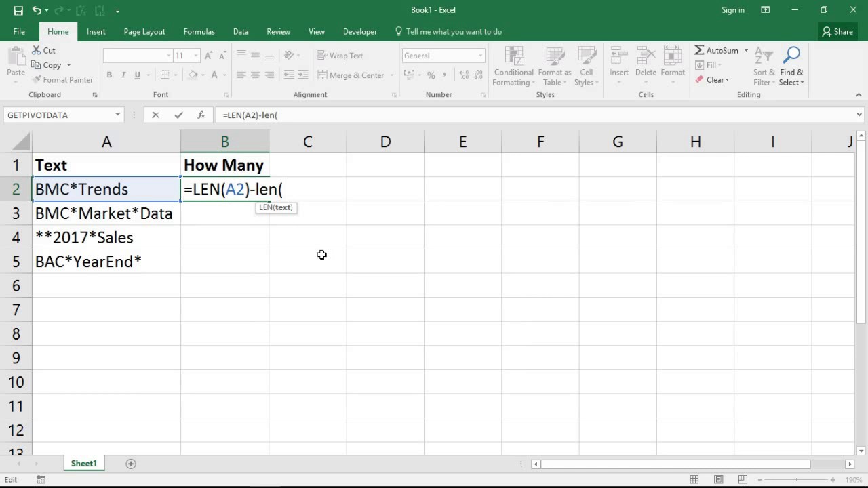This screenshot has height=488, width=868.
Task: Add a new sheet with the plus icon
Action: point(131,464)
